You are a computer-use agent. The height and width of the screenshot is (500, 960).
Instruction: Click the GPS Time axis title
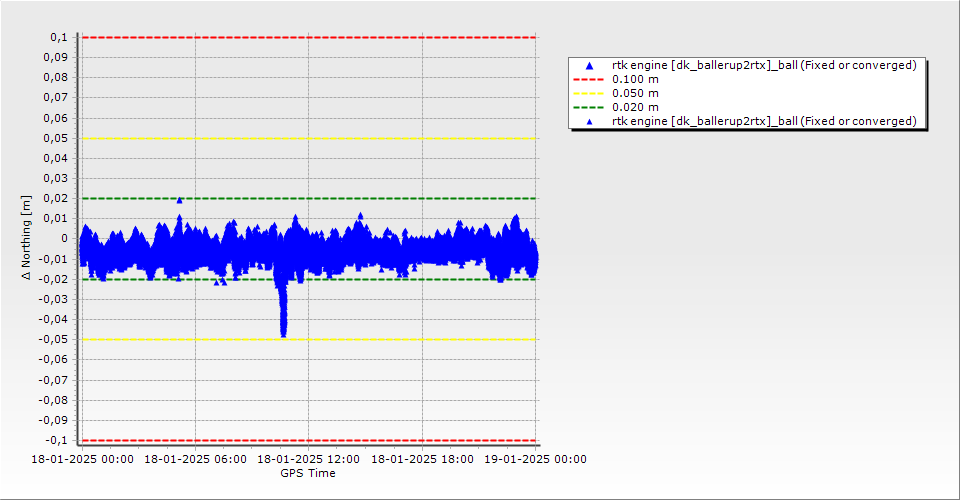(308, 473)
